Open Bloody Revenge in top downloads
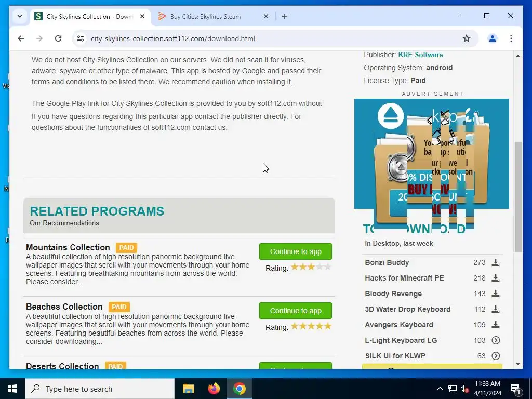 tap(393, 294)
